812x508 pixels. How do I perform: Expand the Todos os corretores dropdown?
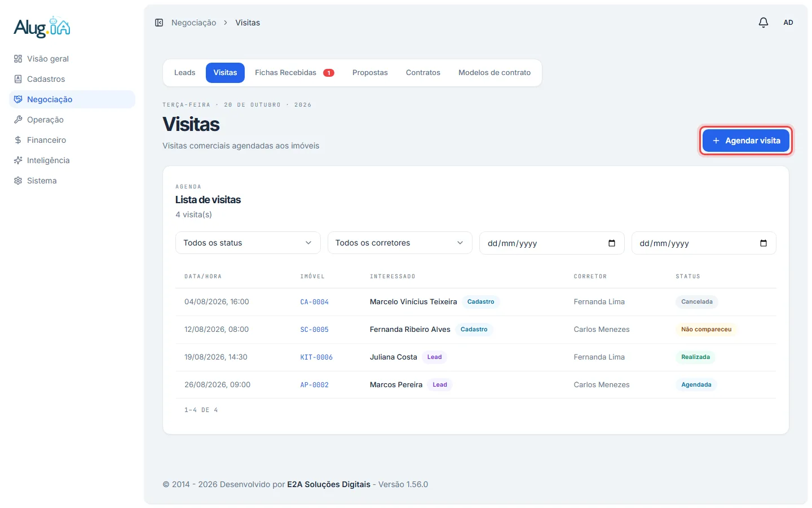point(400,243)
